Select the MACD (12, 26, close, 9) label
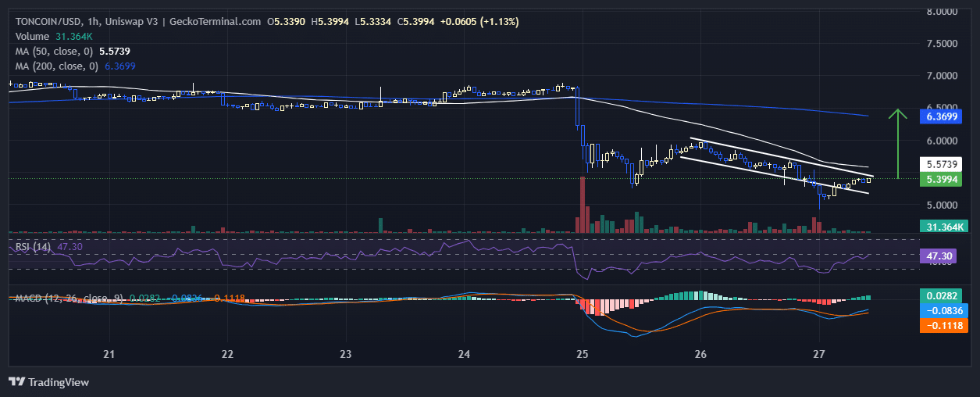Image resolution: width=980 pixels, height=397 pixels. (x=70, y=299)
